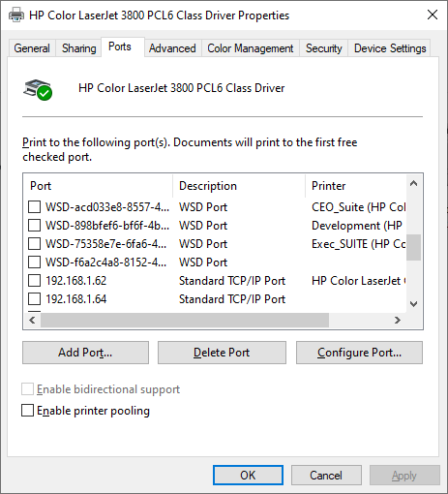
Task: Click the horizontal scrollbar thumb in port list
Action: (185, 320)
